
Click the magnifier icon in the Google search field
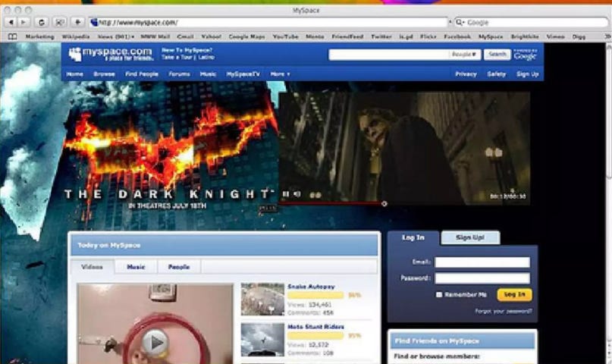(x=460, y=22)
